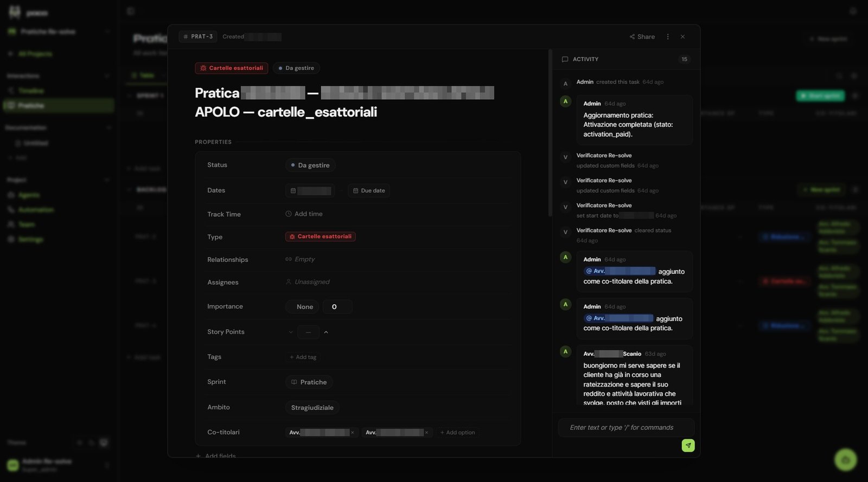Click the start date calendar field

click(310, 191)
